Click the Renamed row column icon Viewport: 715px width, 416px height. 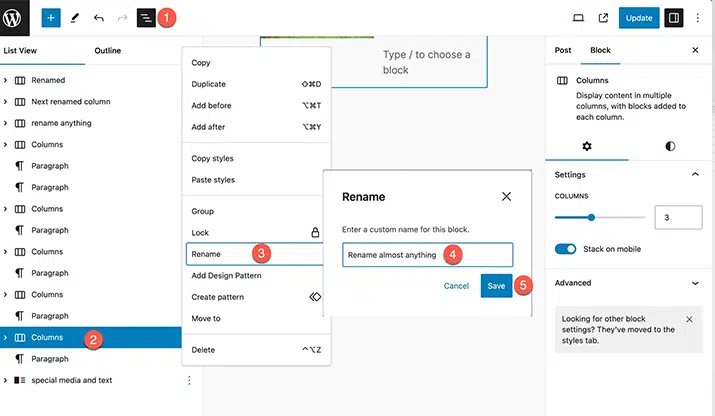(20, 80)
